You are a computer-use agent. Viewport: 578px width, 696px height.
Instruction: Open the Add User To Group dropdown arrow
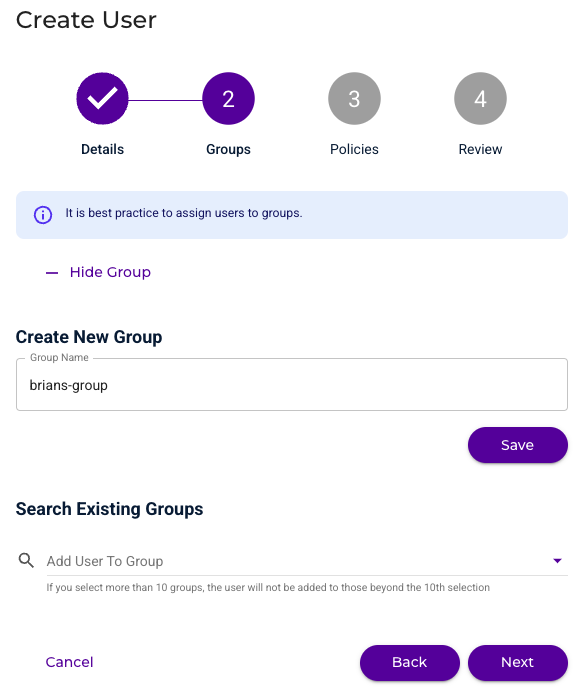coord(557,561)
